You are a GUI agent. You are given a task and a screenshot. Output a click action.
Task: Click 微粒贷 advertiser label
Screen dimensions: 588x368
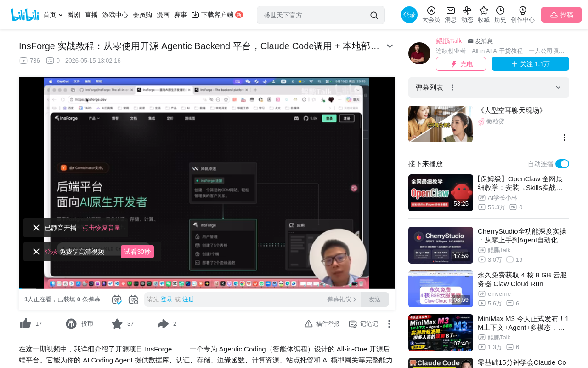click(x=495, y=121)
